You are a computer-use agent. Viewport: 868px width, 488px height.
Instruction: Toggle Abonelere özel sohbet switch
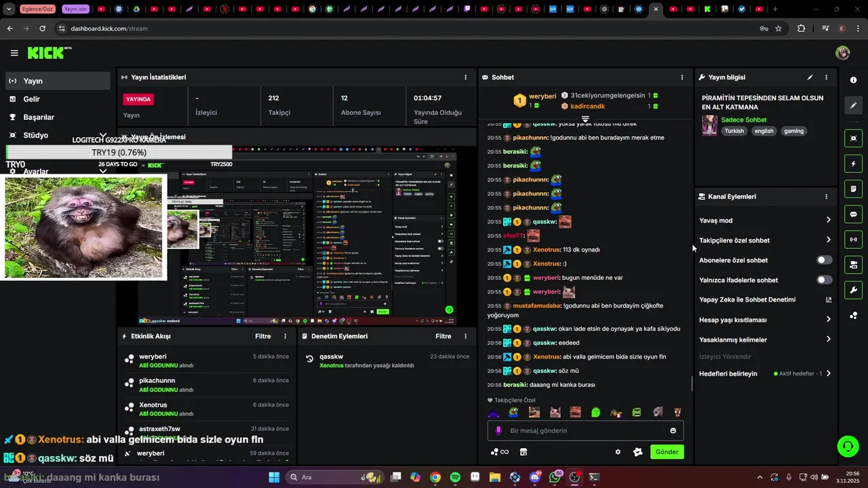point(824,260)
